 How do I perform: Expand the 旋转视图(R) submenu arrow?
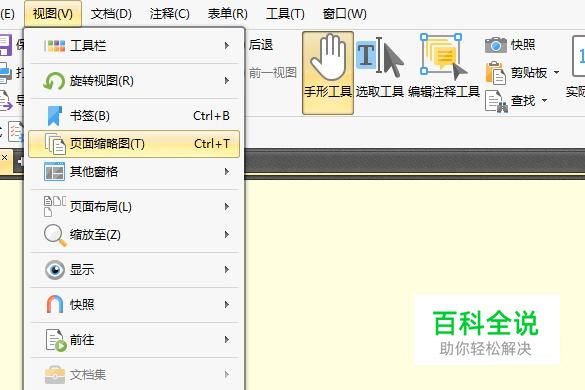pyautogui.click(x=227, y=81)
